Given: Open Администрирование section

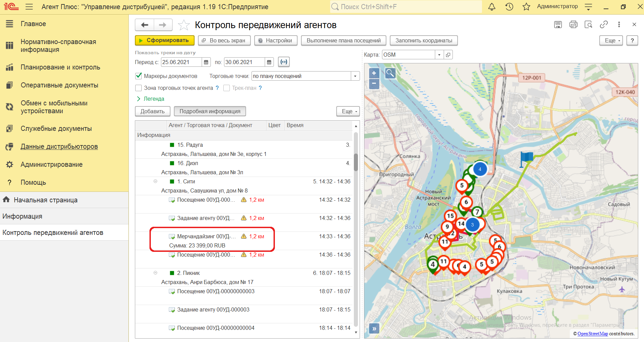Looking at the screenshot, I should point(52,164).
